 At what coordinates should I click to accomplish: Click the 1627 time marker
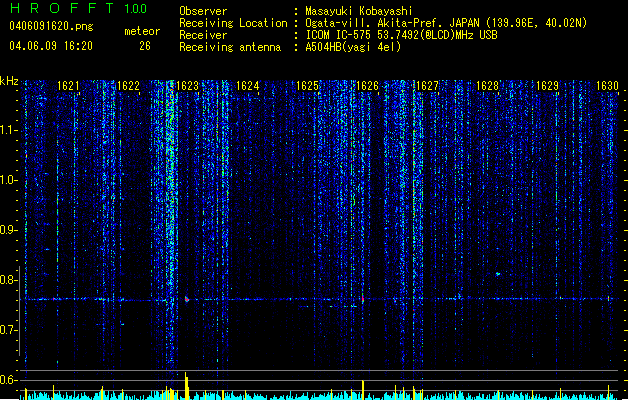[x=427, y=86]
